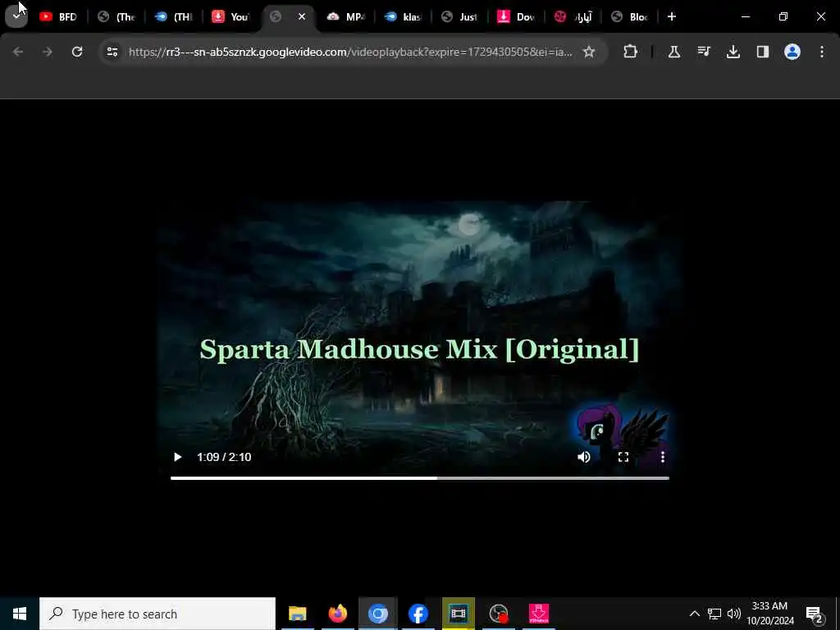The height and width of the screenshot is (630, 840).
Task: Open the Extensions puzzle icon
Action: tap(631, 52)
